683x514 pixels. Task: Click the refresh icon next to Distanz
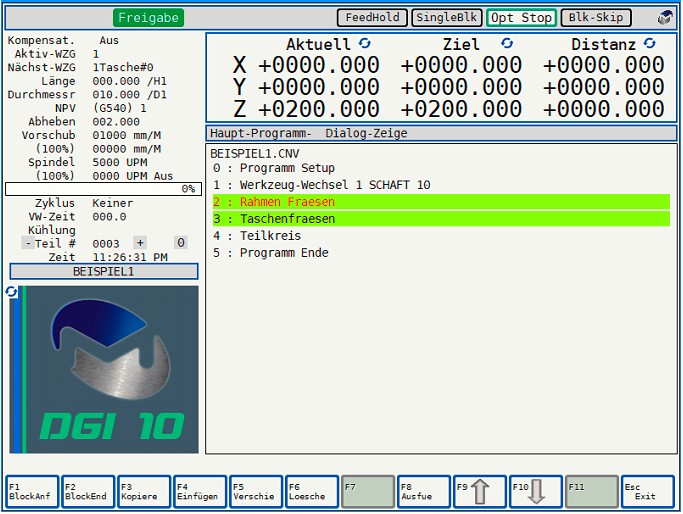click(x=649, y=43)
